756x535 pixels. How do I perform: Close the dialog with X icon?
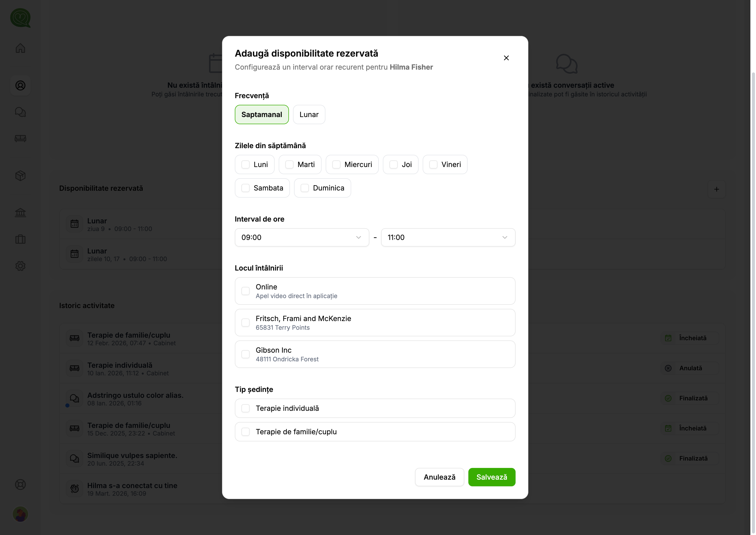(506, 58)
